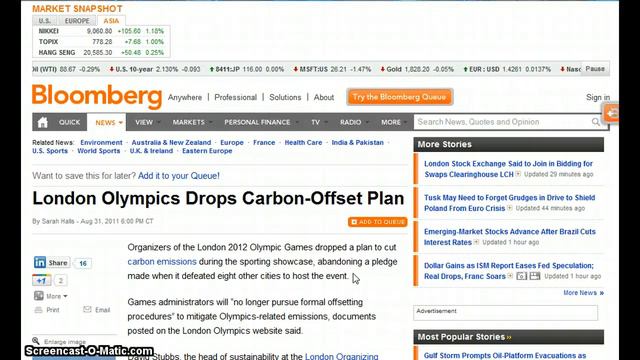Open Most Popular Stories header link

[464, 337]
